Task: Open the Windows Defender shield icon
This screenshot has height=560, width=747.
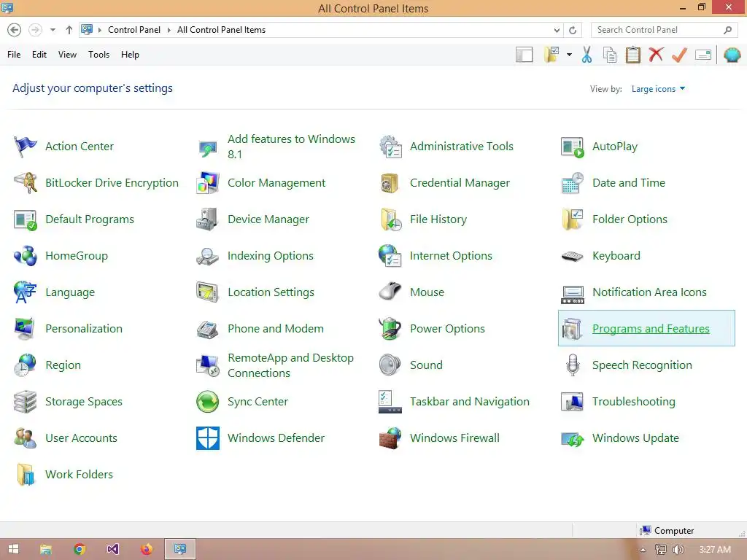Action: (x=208, y=438)
